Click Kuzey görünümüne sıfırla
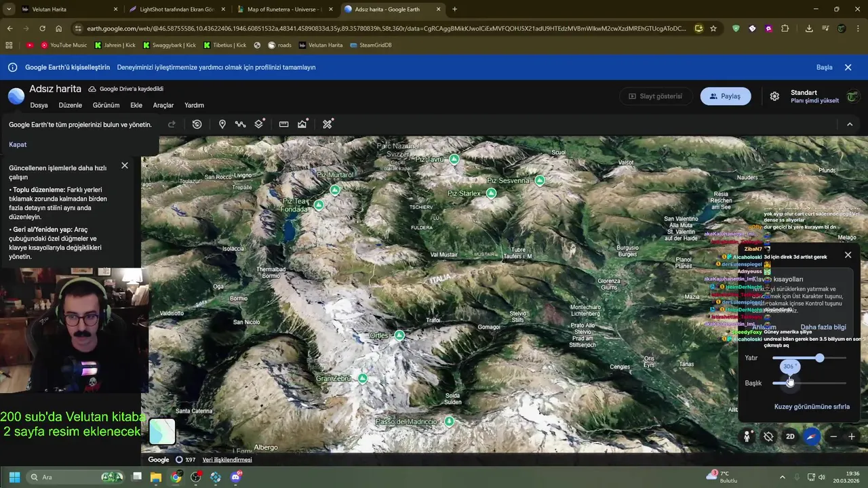Viewport: 868px width, 488px height. click(x=812, y=407)
